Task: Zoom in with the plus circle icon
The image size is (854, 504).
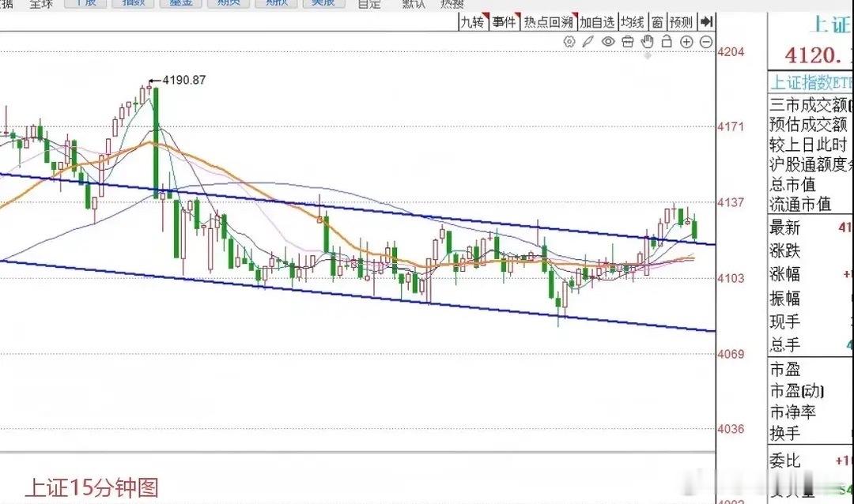Action: [x=686, y=42]
